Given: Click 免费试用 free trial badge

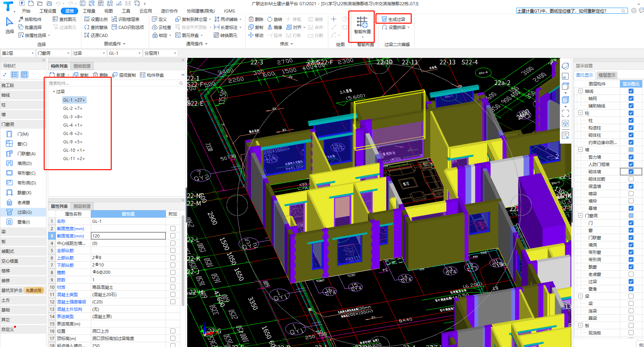Looking at the screenshot, I should (x=34, y=291).
